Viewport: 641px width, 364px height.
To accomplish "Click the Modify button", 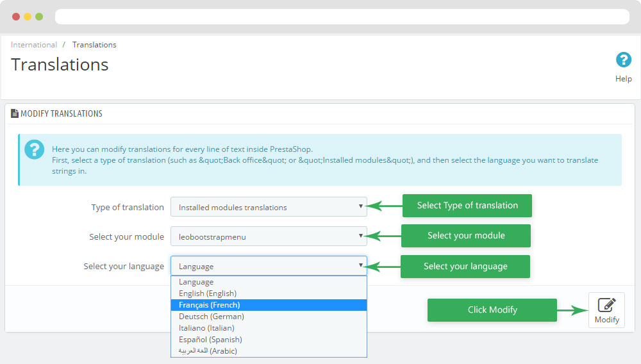I will (606, 310).
